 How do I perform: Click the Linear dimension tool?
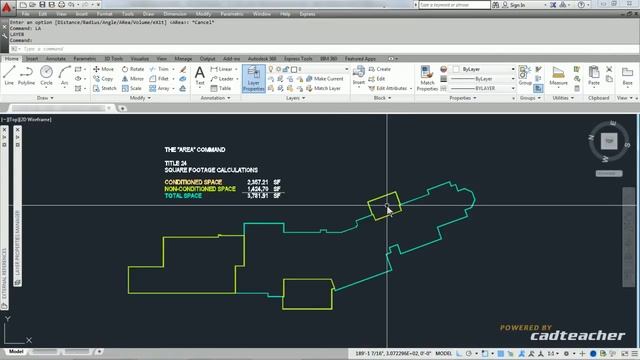[221, 69]
